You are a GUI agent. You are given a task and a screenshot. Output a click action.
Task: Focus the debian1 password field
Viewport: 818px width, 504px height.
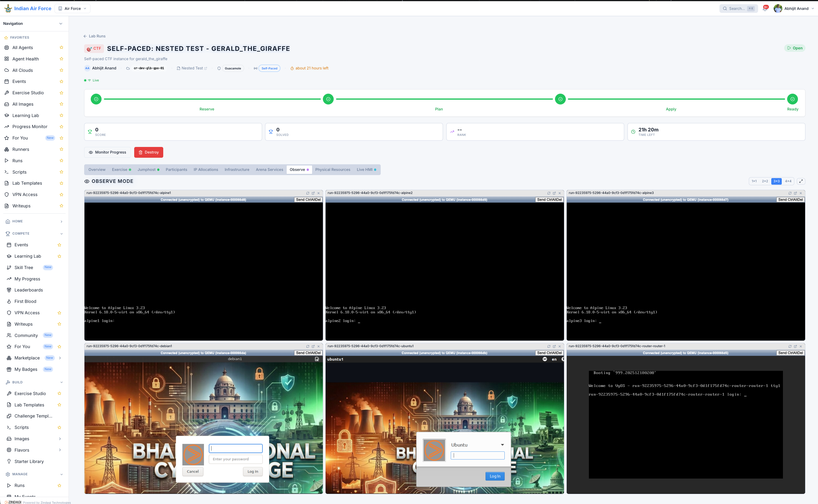point(235,459)
